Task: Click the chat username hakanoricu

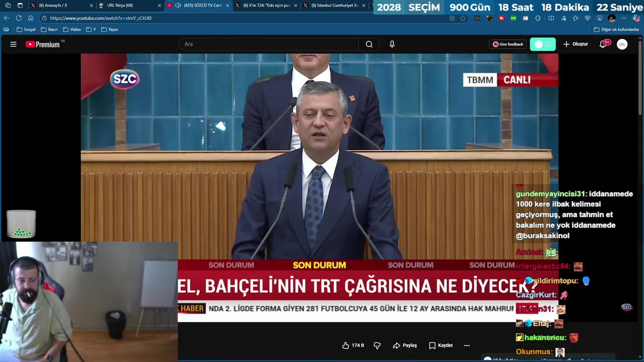Action: click(x=545, y=338)
